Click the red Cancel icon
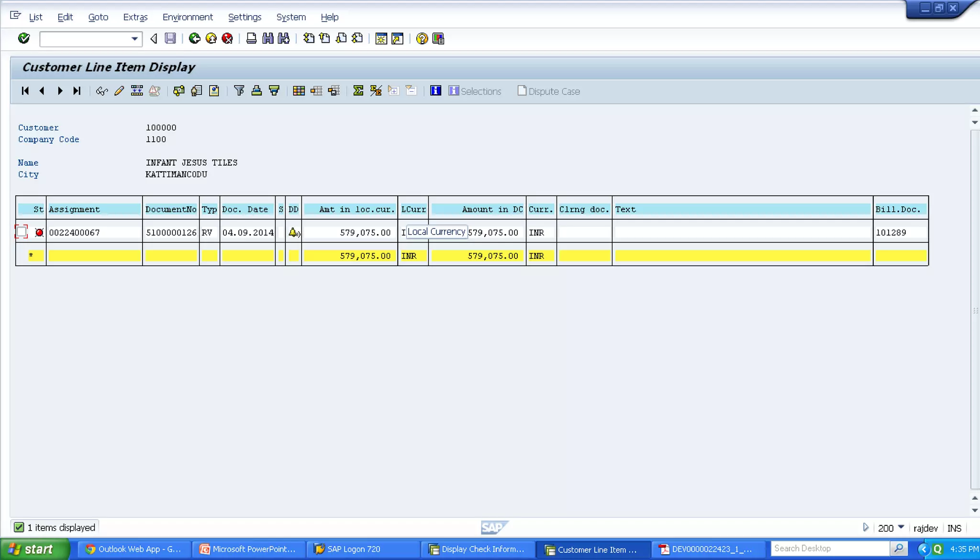Image resolution: width=980 pixels, height=560 pixels. [227, 38]
